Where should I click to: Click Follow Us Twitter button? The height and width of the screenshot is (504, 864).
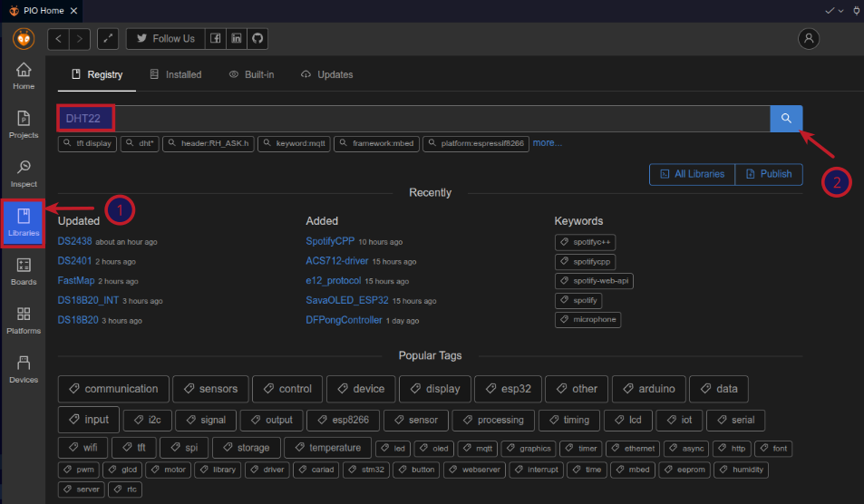click(166, 39)
